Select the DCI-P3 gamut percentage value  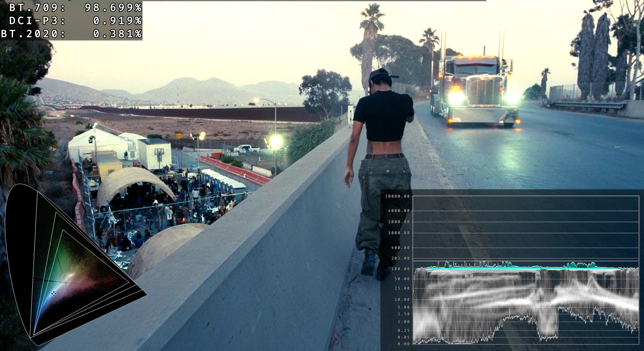[x=117, y=21]
